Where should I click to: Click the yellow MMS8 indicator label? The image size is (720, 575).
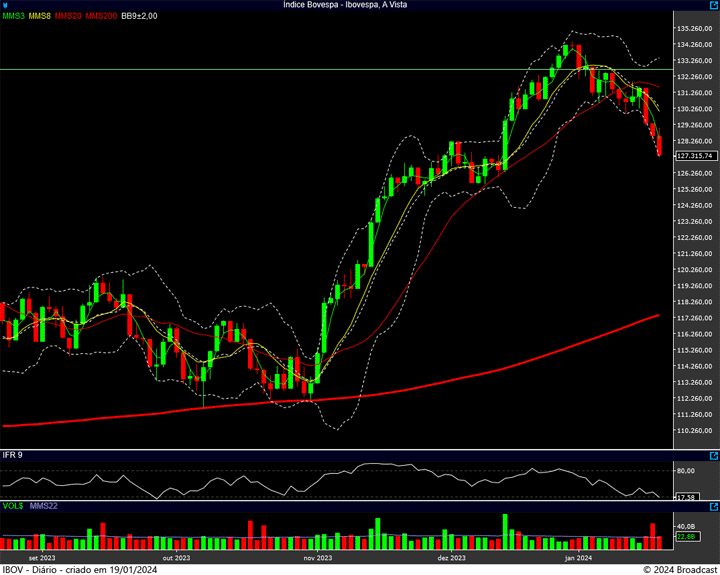coord(40,16)
